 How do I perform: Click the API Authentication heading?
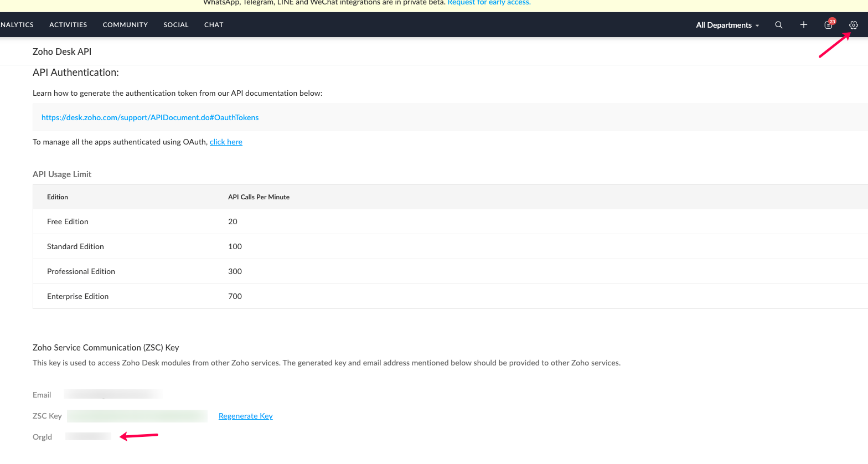point(76,73)
